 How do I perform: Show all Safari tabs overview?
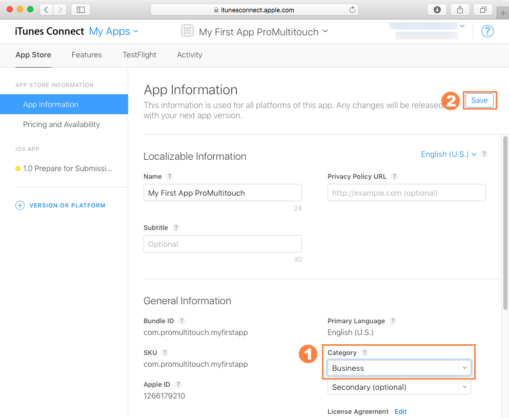point(483,10)
